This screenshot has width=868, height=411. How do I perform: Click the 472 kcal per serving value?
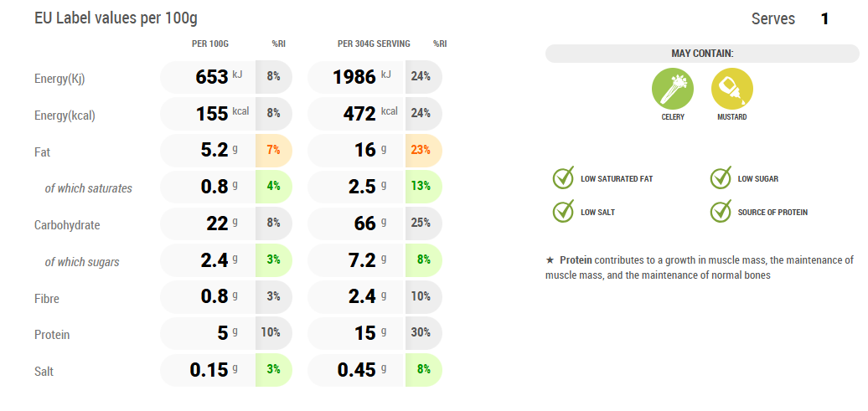360,113
